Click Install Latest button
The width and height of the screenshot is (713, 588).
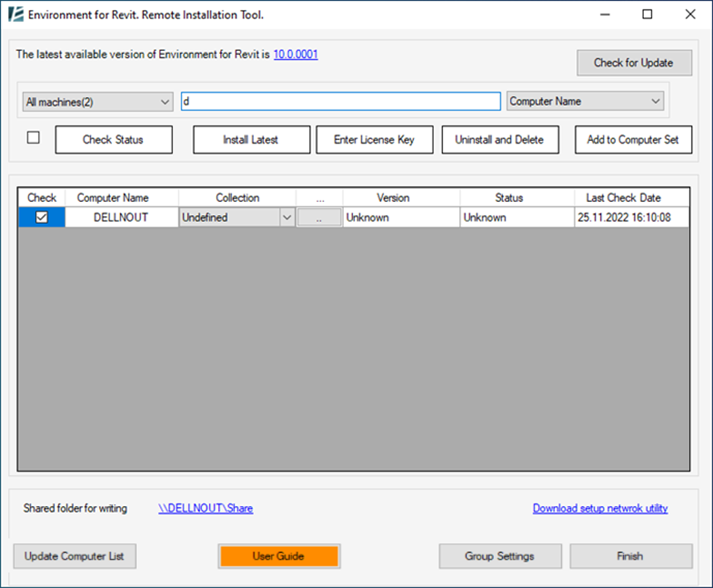[x=251, y=140]
